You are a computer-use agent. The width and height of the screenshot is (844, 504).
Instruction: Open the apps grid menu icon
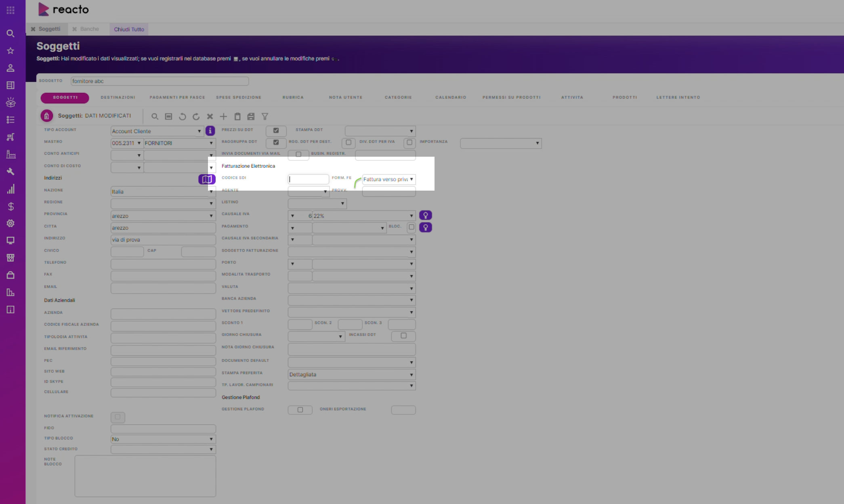pyautogui.click(x=10, y=10)
